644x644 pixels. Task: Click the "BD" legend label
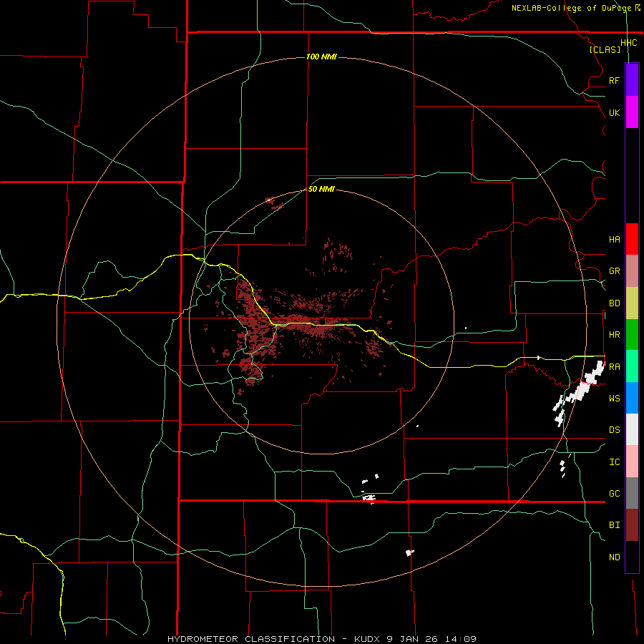[x=614, y=303]
